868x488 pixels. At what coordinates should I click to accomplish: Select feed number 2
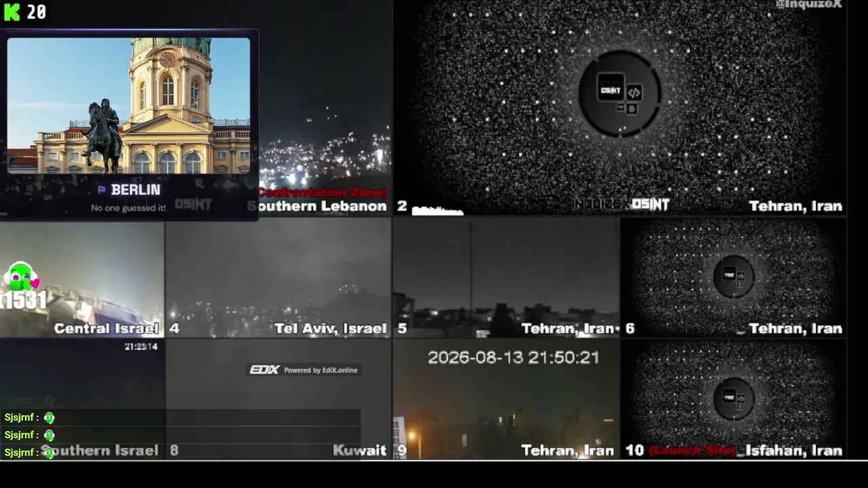[x=402, y=206]
